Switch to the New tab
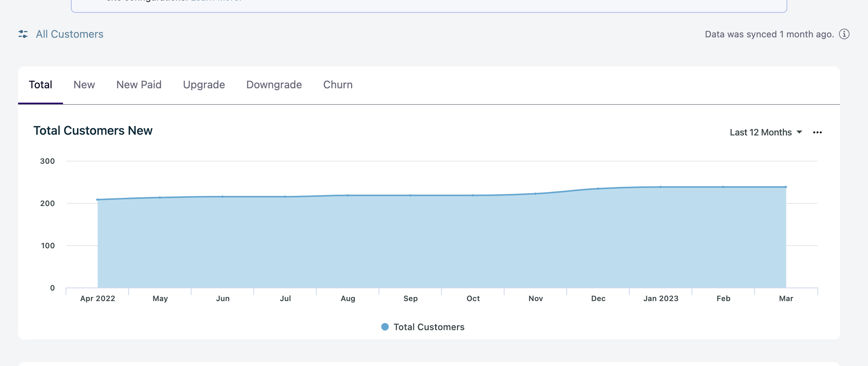The height and width of the screenshot is (366, 868). tap(84, 85)
